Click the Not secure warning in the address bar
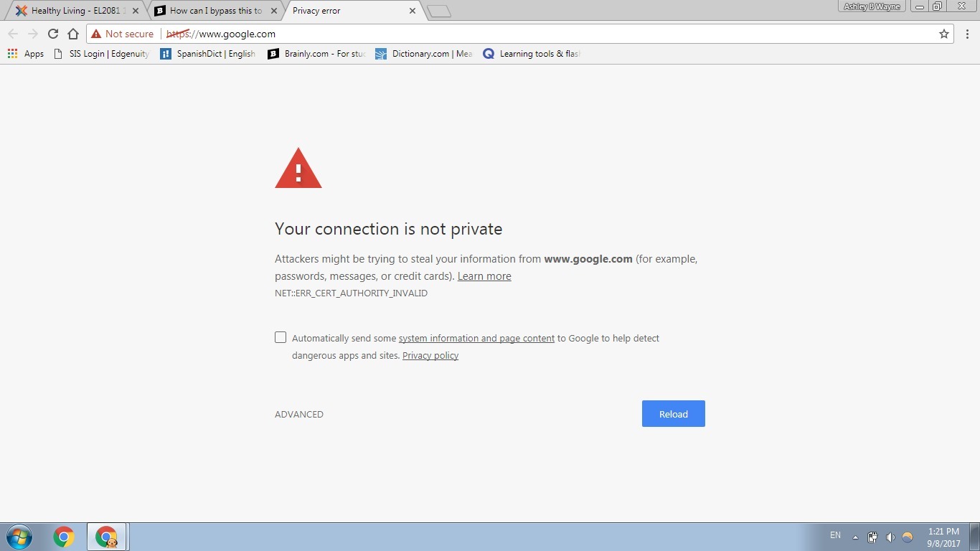The image size is (980, 551). (122, 34)
